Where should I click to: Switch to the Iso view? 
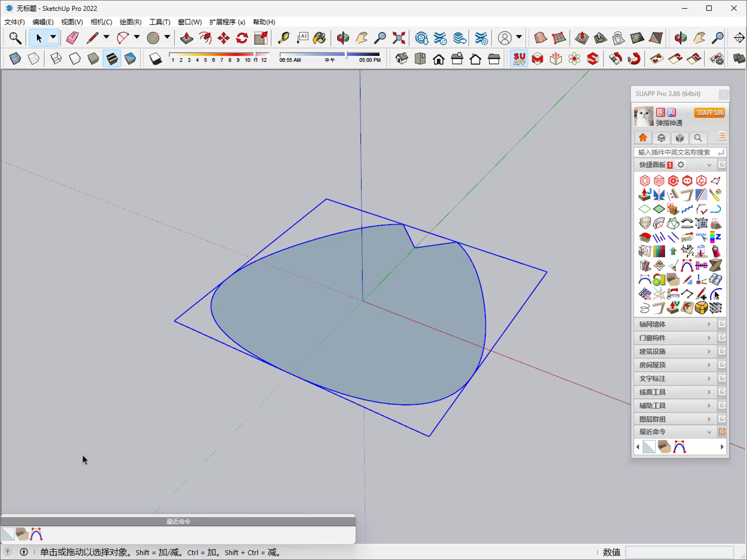[402, 59]
